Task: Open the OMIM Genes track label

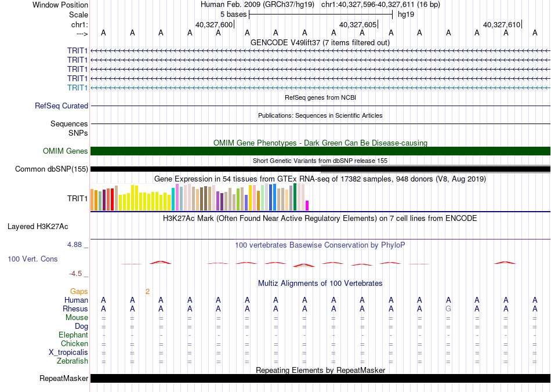Action: click(x=66, y=151)
